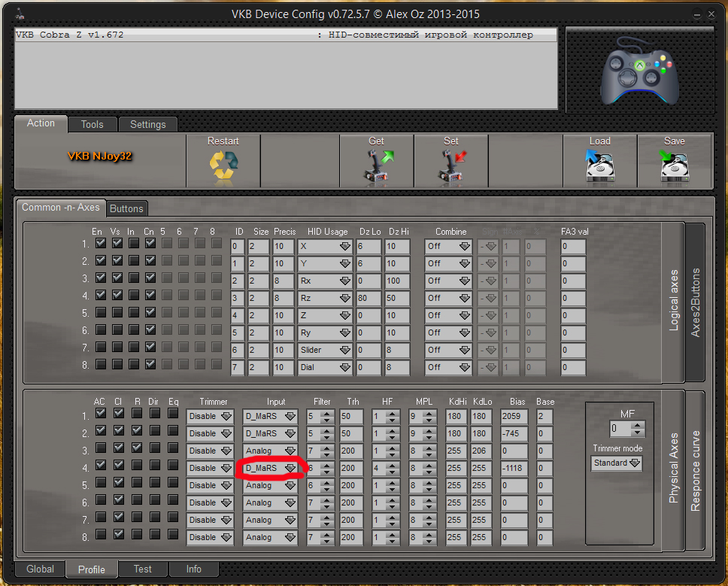Click the Set joystick icon
This screenshot has width=728, height=586.
click(451, 165)
